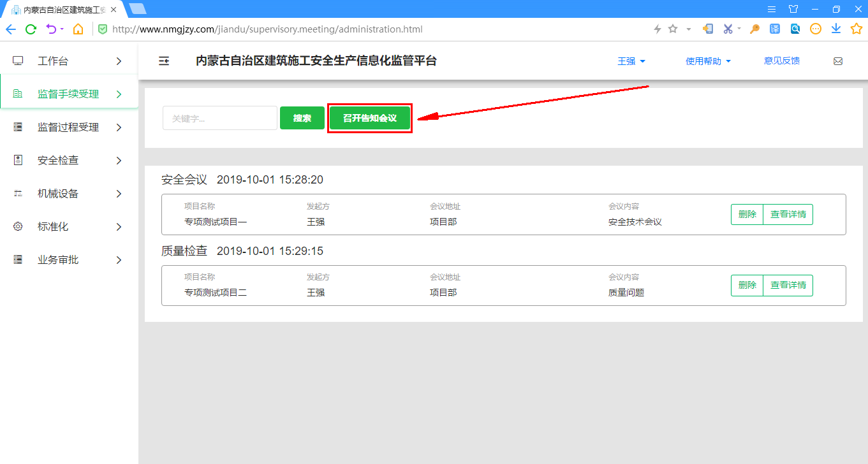Image resolution: width=868 pixels, height=464 pixels.
Task: Click the monitor icon beside 工作台
Action: coord(18,61)
